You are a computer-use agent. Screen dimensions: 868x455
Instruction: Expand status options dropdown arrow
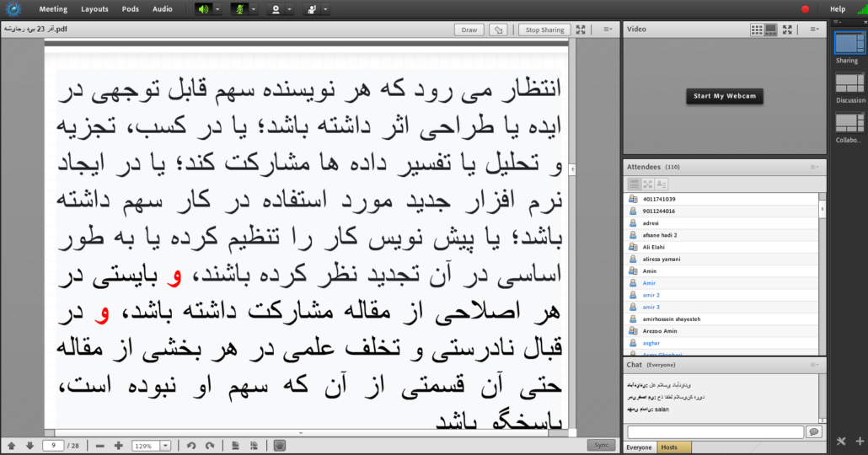point(325,9)
